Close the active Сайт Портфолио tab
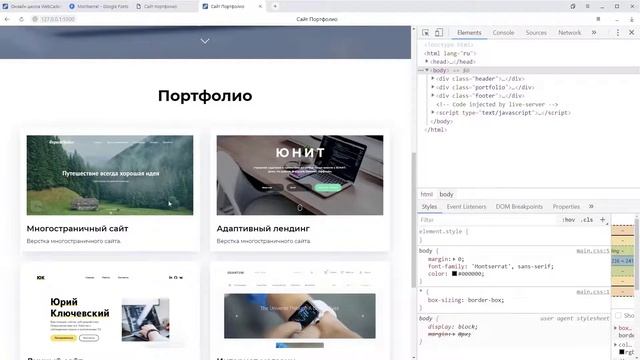The height and width of the screenshot is (360, 640). (x=260, y=7)
